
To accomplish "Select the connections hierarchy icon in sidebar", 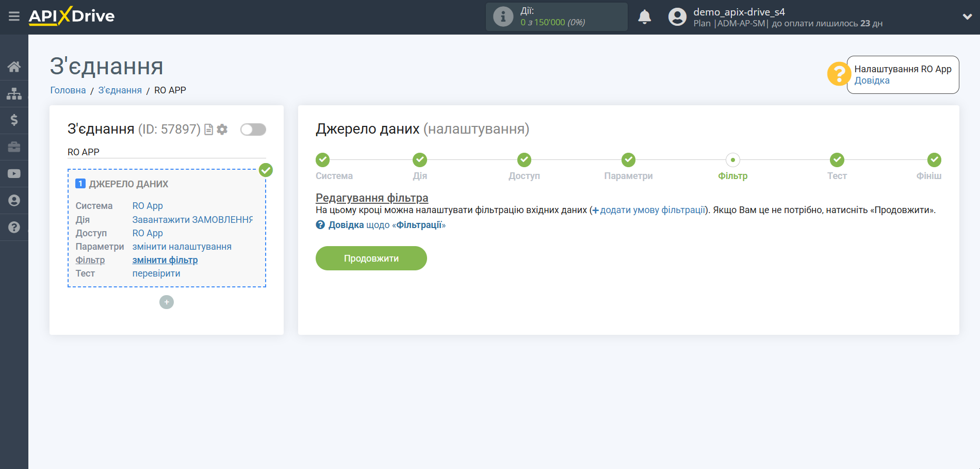I will point(14,93).
